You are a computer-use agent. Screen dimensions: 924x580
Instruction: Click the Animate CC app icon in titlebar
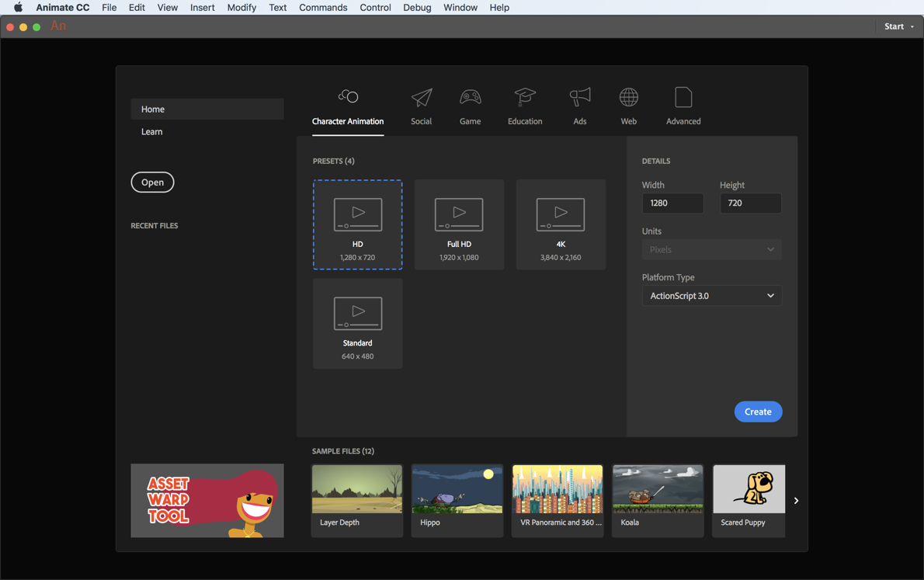57,26
